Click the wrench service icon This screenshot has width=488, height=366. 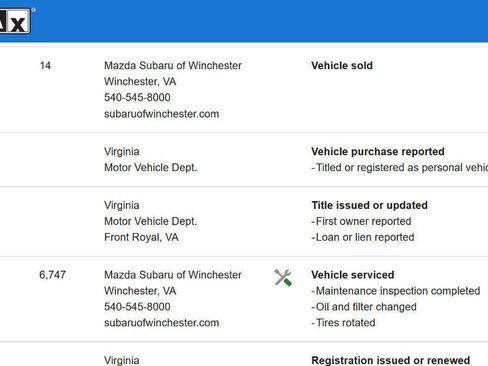283,277
